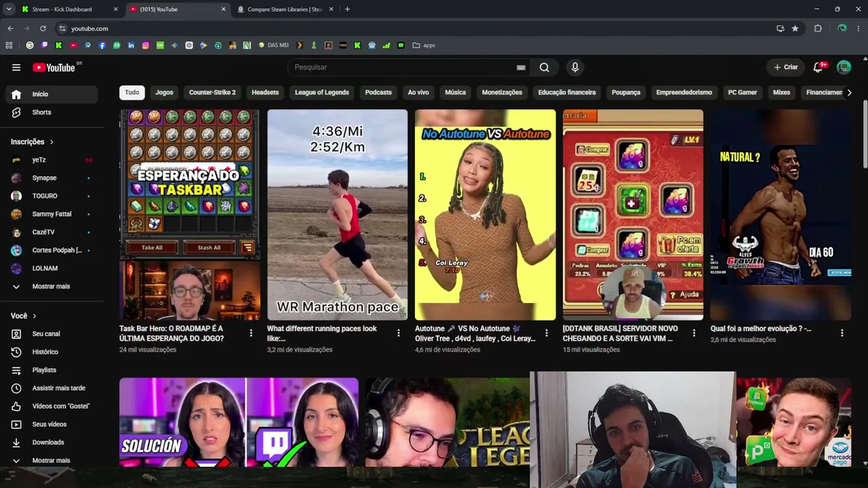Go back in the browser
Image resolution: width=868 pixels, height=488 pixels.
click(10, 28)
